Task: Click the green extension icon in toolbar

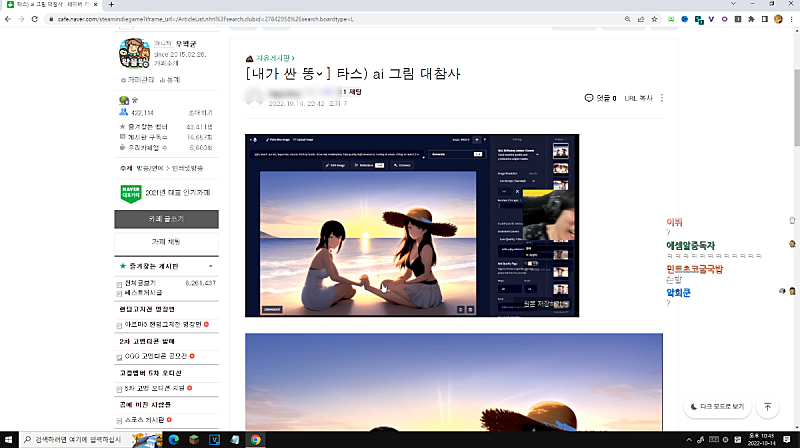Action: pos(671,19)
